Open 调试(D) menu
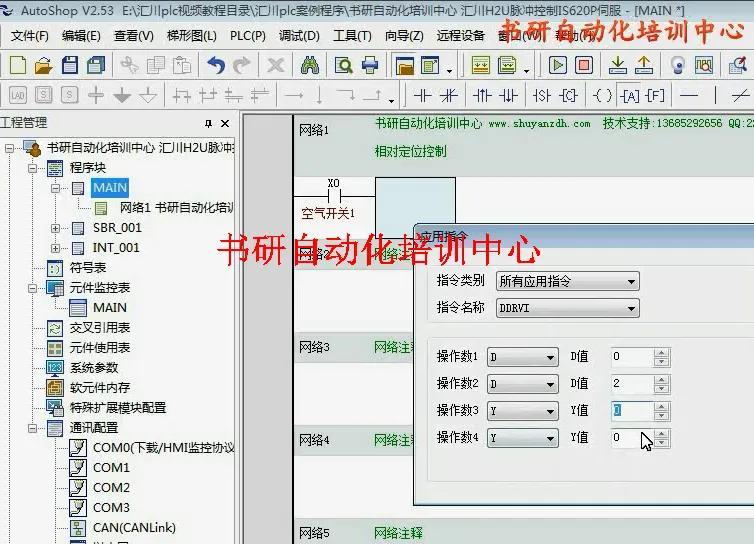This screenshot has height=544, width=754. point(299,36)
